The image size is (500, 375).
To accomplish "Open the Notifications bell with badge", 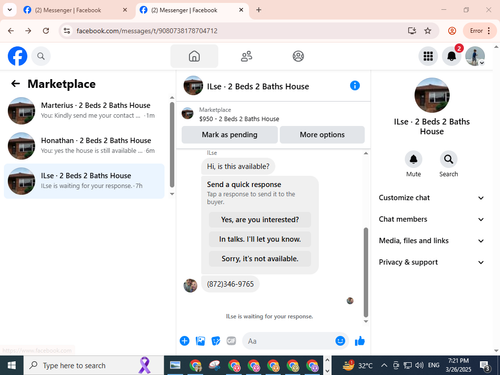I will coord(452,56).
